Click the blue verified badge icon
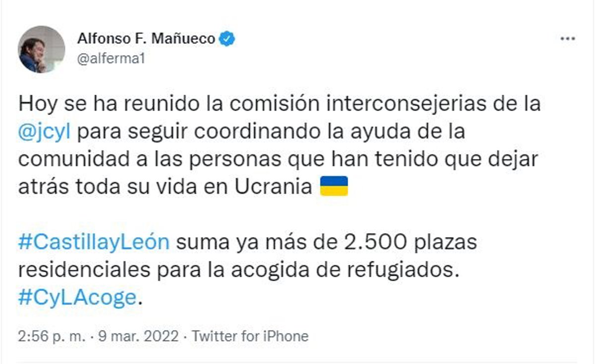Image resolution: width=595 pixels, height=364 pixels. [x=227, y=39]
